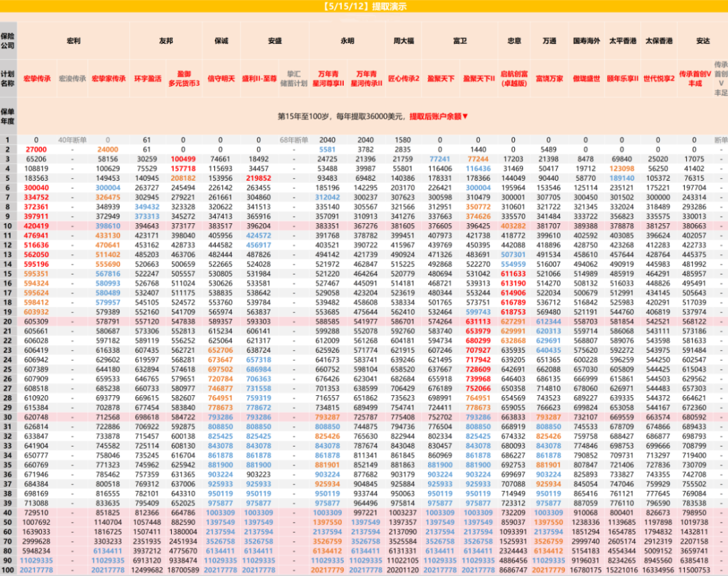The height and width of the screenshot is (576, 728).
Task: Click the 宏挚传承 plan name
Action: (x=37, y=79)
